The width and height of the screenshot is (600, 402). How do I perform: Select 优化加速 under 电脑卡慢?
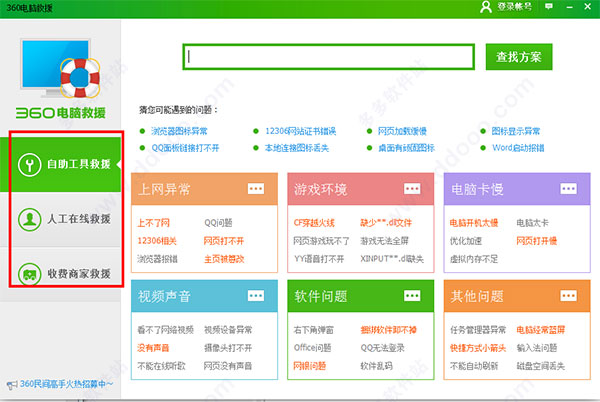pyautogui.click(x=466, y=241)
